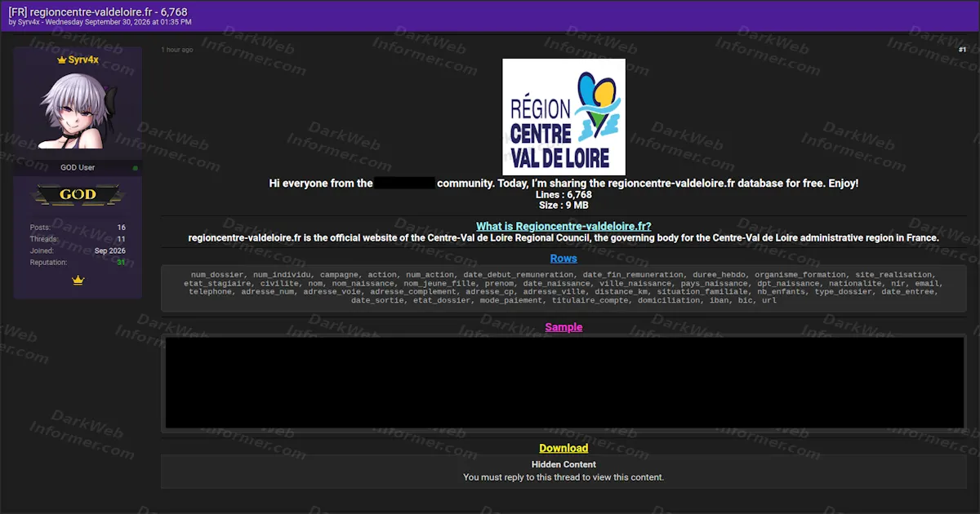The image size is (980, 514).
Task: Click the GOD rank badge
Action: 78,195
